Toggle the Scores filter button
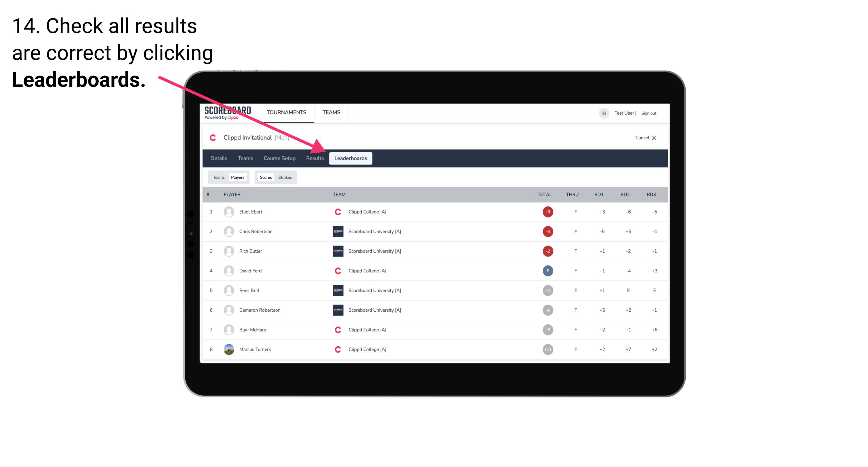Screen dimensions: 868x467 tap(265, 177)
